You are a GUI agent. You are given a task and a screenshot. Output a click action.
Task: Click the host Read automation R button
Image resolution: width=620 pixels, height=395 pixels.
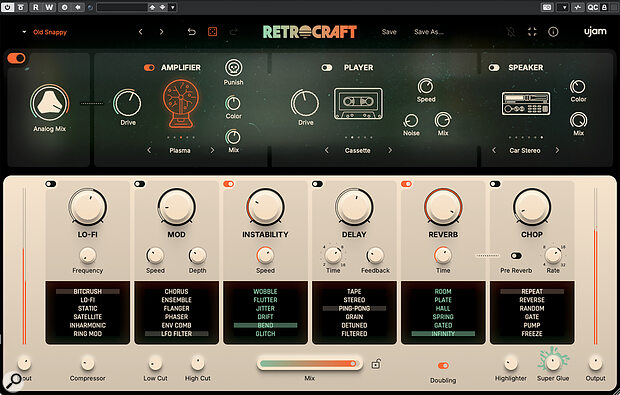36,7
